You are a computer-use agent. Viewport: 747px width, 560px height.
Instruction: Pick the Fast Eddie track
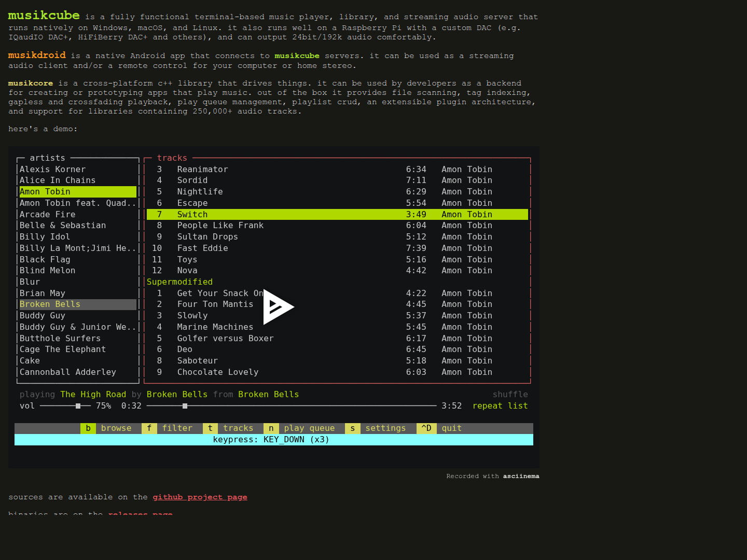pyautogui.click(x=337, y=248)
